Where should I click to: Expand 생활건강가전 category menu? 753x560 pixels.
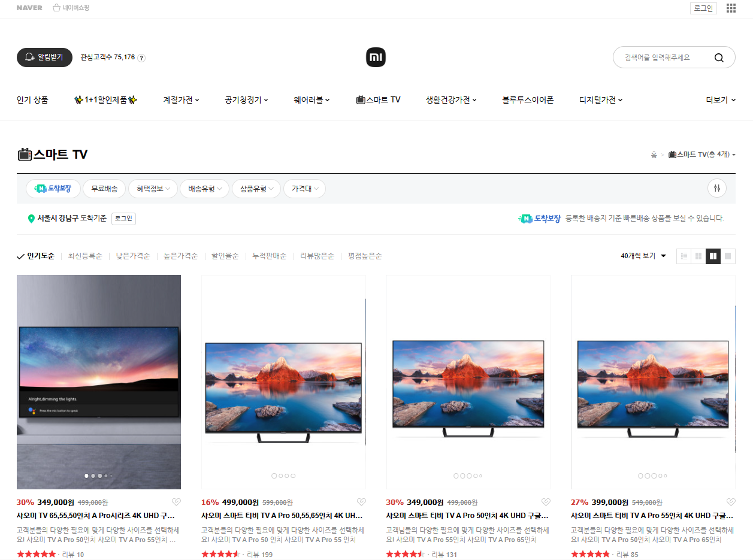451,100
